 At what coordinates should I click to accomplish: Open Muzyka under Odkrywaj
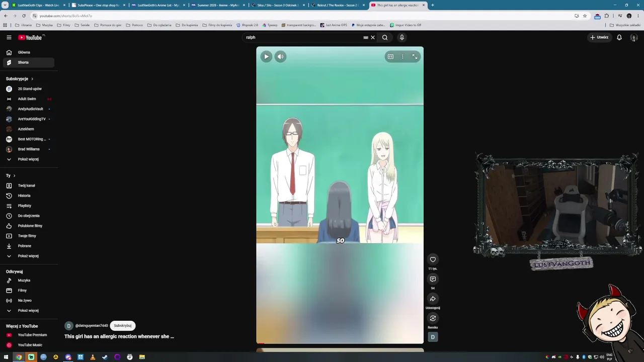[29, 281]
